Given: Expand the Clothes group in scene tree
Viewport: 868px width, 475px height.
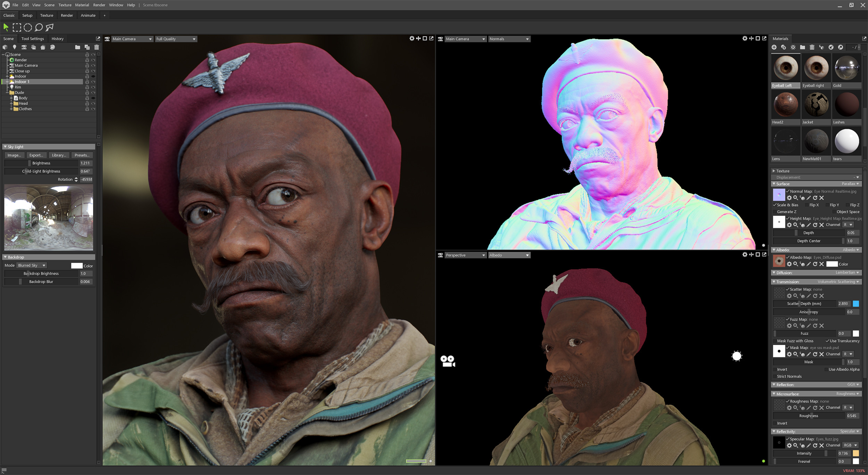Looking at the screenshot, I should pos(11,109).
